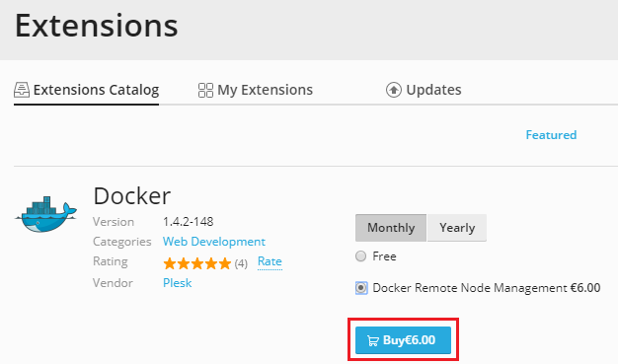
Task: Switch billing to Yearly
Action: (457, 228)
